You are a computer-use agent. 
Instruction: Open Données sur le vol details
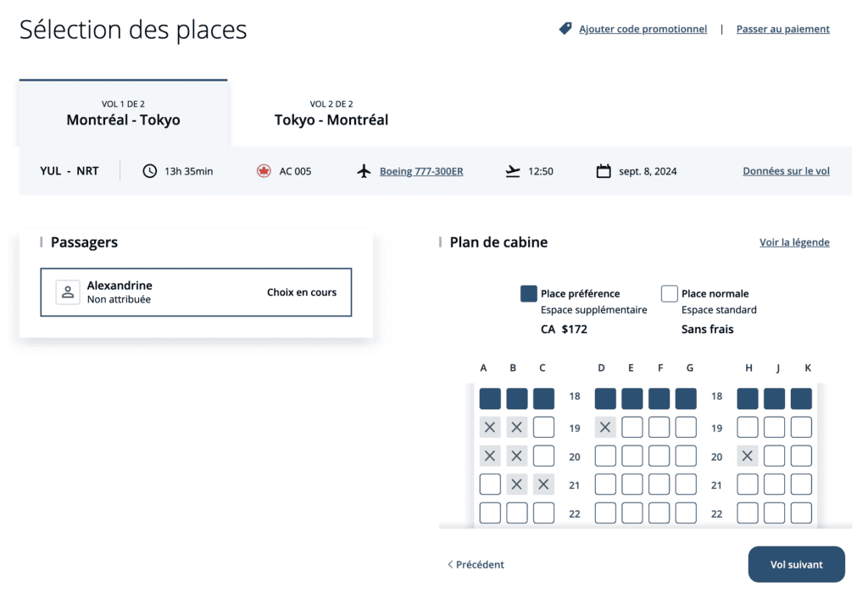click(x=786, y=171)
